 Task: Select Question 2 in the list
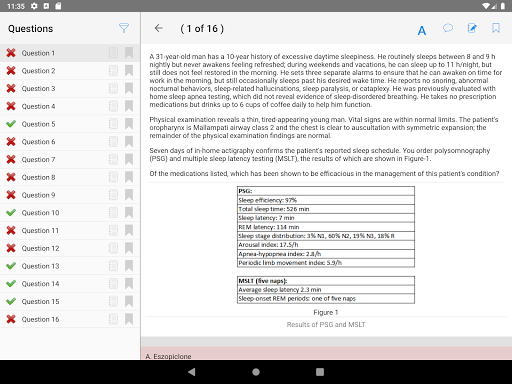coord(70,71)
